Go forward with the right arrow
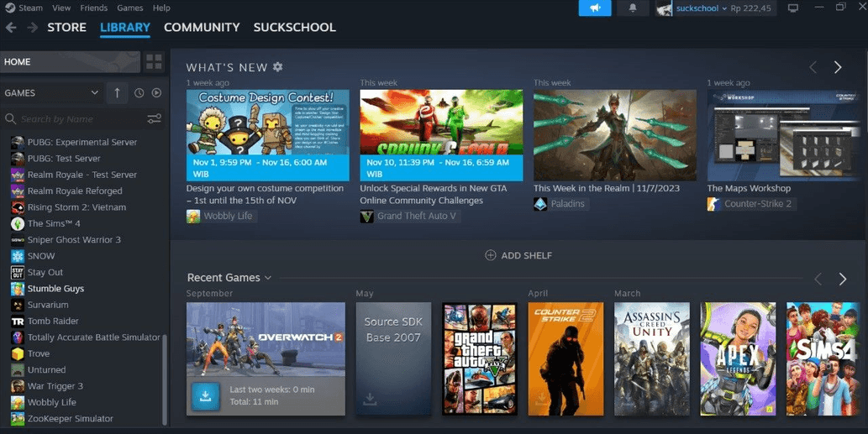The height and width of the screenshot is (434, 868). (32, 27)
